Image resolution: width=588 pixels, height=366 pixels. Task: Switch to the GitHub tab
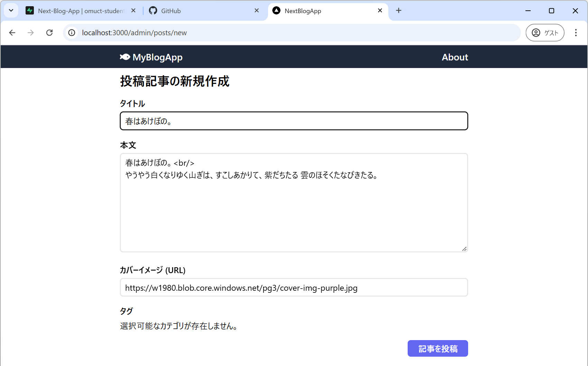tap(200, 11)
